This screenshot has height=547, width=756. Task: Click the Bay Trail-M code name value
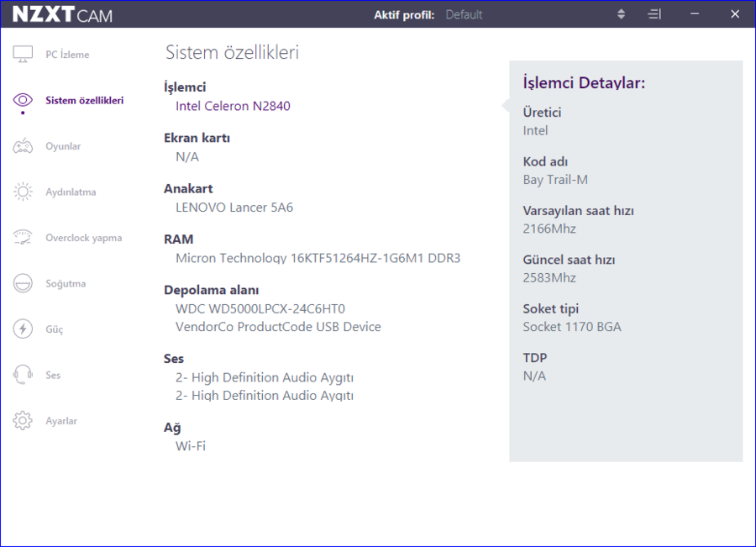point(555,180)
